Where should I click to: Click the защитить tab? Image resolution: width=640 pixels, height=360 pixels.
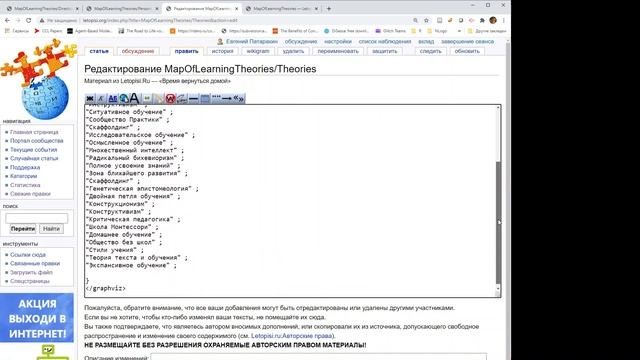pyautogui.click(x=385, y=51)
